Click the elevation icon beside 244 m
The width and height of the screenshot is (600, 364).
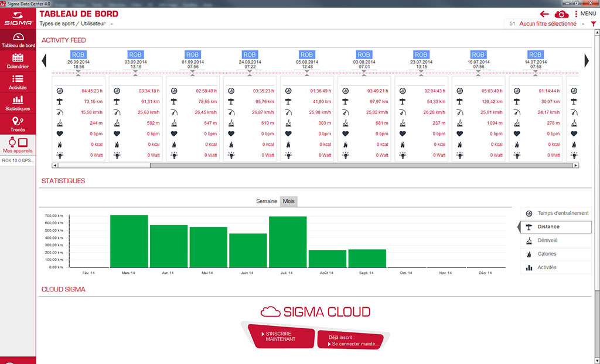pyautogui.click(x=59, y=123)
